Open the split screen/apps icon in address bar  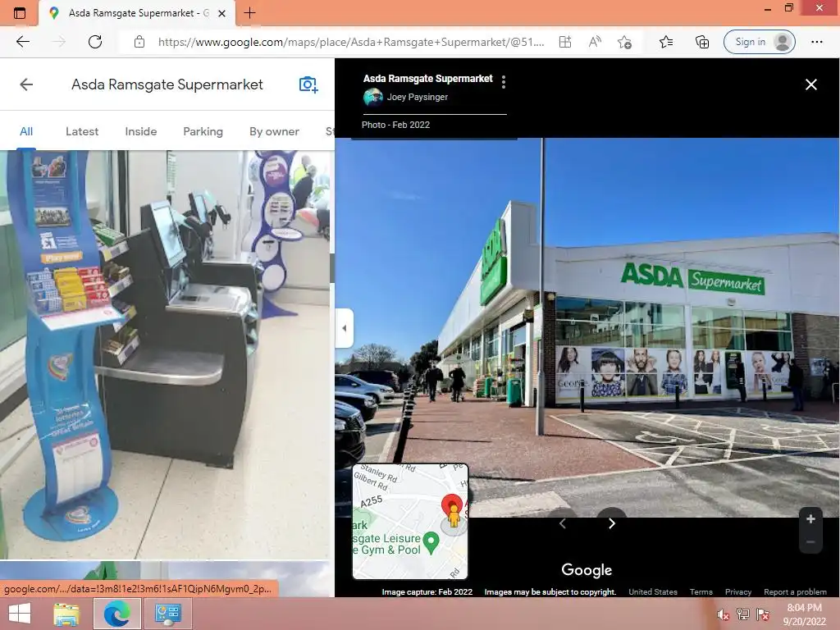coord(565,42)
